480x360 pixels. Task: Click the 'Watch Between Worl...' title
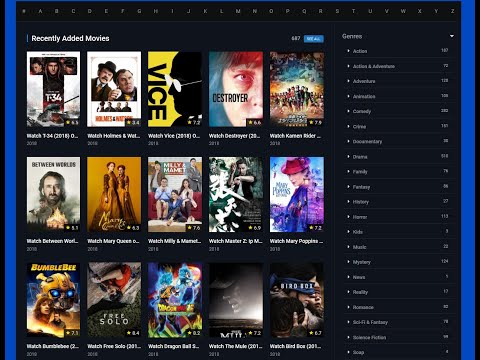click(x=52, y=241)
